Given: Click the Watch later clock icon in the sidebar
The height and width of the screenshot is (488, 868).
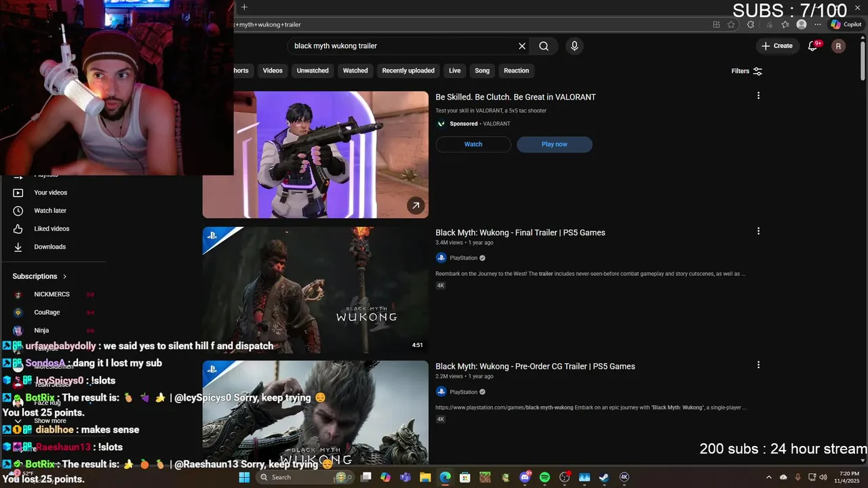Looking at the screenshot, I should [x=18, y=211].
